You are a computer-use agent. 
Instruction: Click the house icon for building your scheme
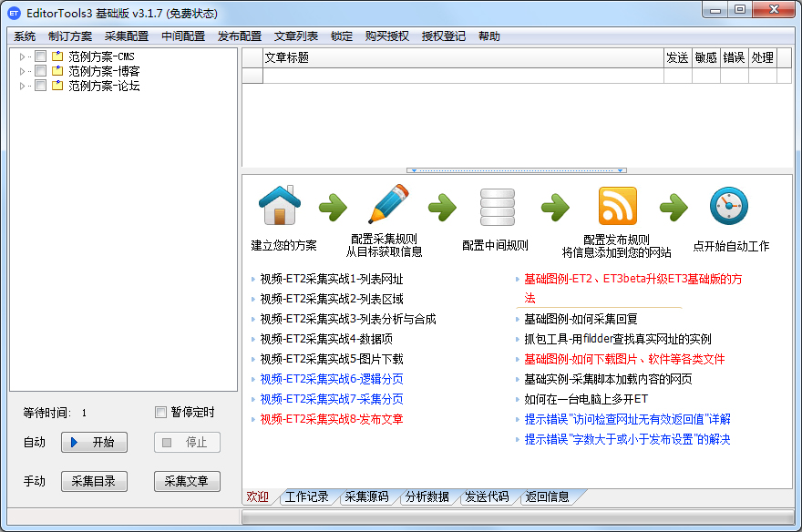(280, 206)
